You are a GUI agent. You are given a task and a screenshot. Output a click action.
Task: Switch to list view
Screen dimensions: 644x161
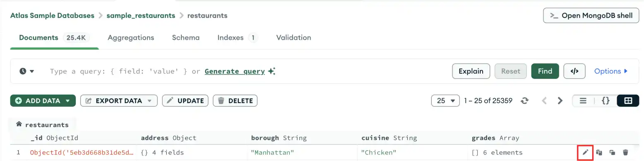[x=583, y=101]
